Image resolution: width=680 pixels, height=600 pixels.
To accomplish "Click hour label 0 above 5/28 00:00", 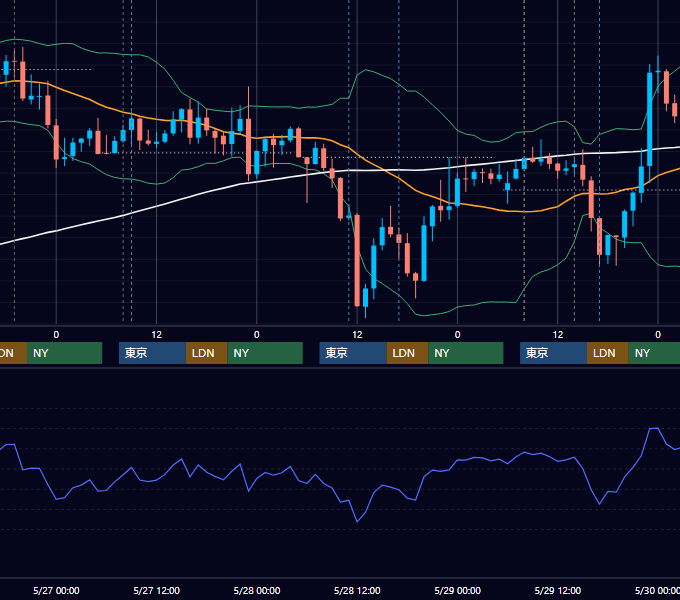I will coord(257,335).
